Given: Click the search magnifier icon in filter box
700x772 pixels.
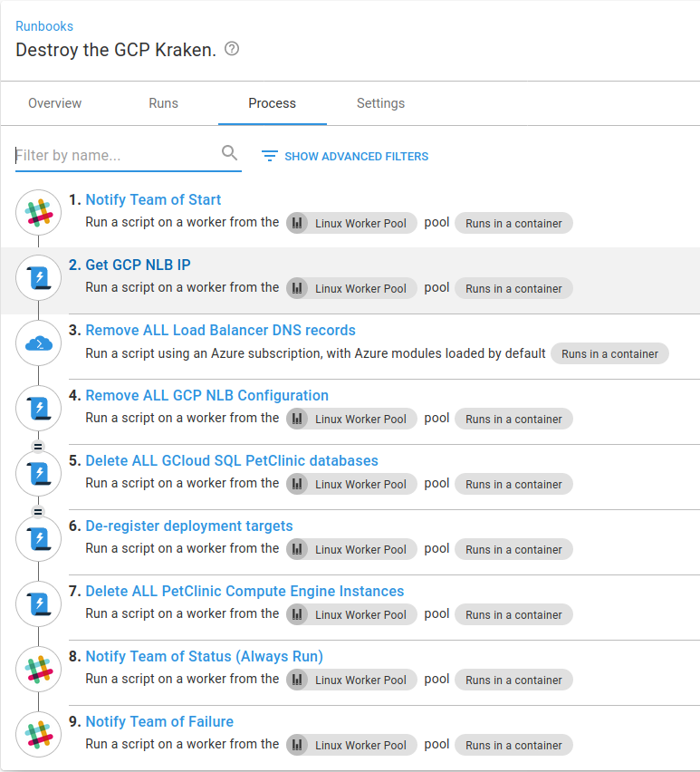Looking at the screenshot, I should pos(230,154).
